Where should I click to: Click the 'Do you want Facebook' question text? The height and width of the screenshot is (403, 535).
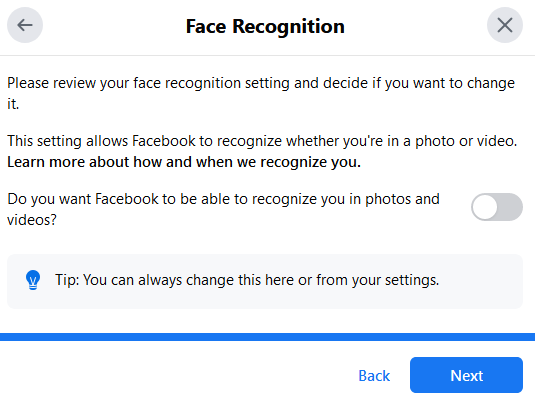click(223, 209)
